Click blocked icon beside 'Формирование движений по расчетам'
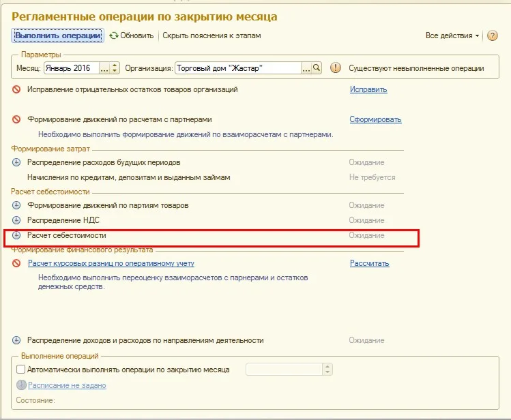This screenshot has height=420, width=511. pos(16,119)
